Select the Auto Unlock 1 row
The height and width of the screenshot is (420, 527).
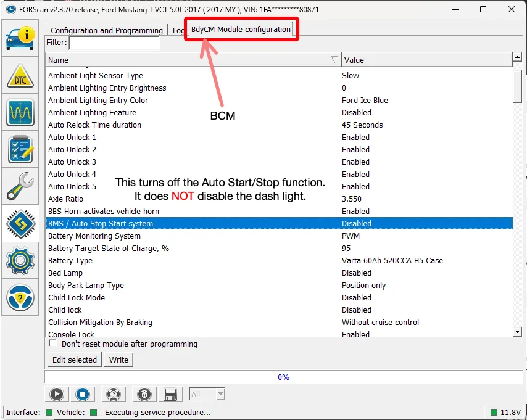click(x=279, y=137)
